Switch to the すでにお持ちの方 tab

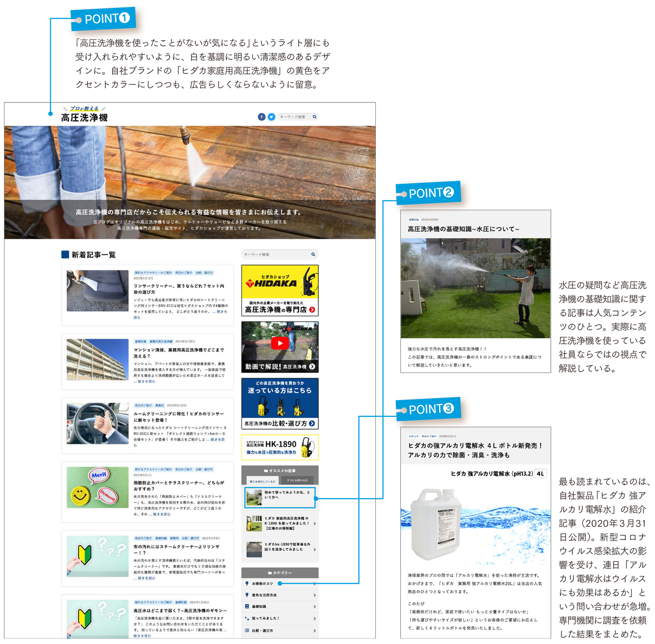tap(297, 480)
